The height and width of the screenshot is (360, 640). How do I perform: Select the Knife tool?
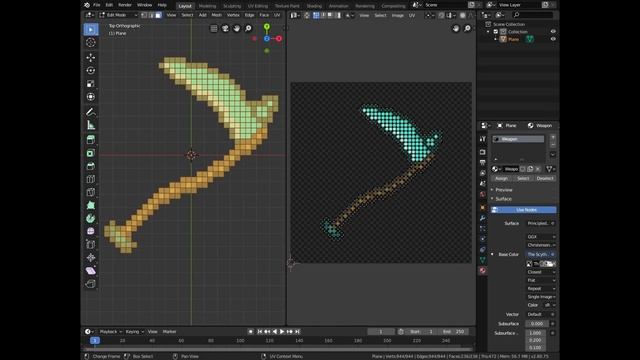(91, 192)
